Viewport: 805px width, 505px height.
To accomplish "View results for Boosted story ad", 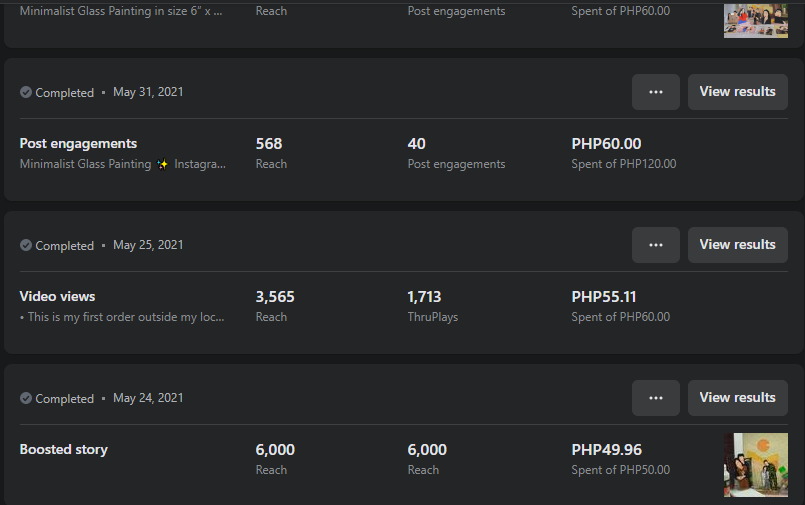I will coord(737,398).
